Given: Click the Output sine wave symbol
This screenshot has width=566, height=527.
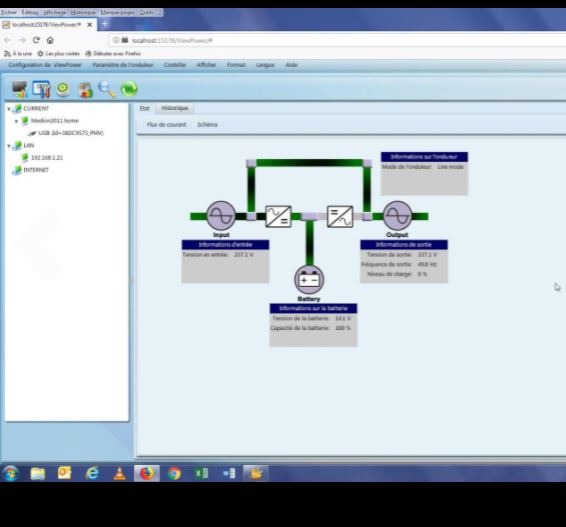Looking at the screenshot, I should coord(397,216).
